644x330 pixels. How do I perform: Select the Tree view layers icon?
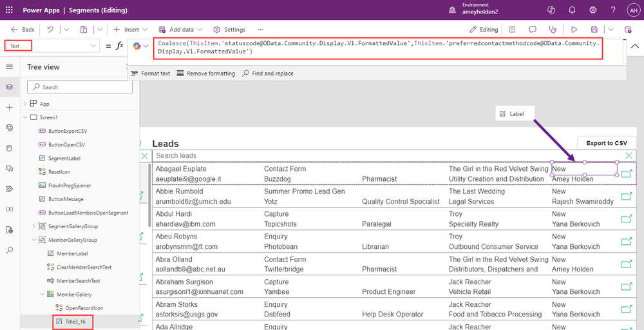coord(10,87)
